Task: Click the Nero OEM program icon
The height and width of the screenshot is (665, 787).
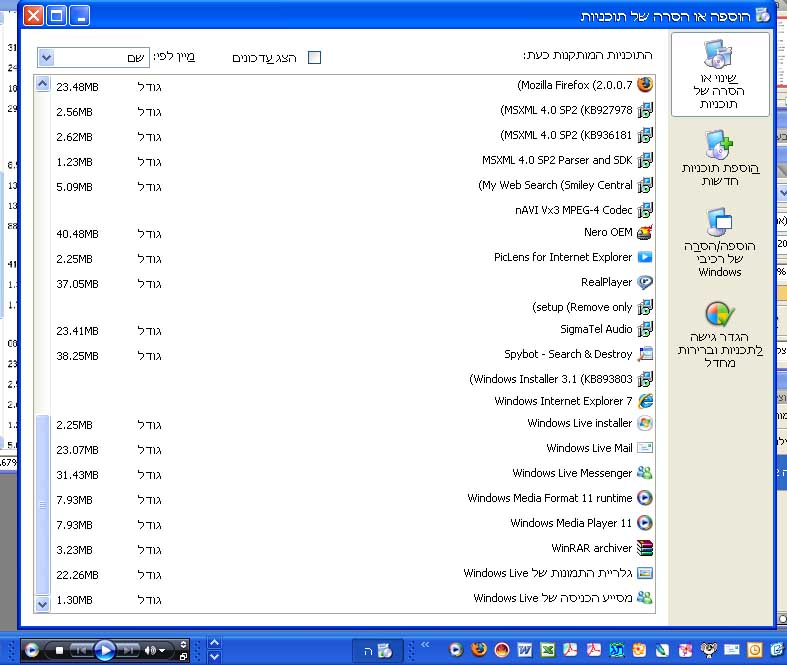Action: pyautogui.click(x=645, y=232)
